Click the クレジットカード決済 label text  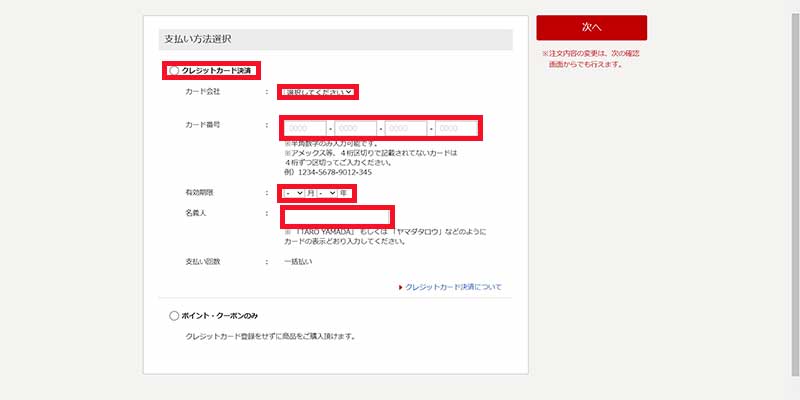click(x=218, y=71)
